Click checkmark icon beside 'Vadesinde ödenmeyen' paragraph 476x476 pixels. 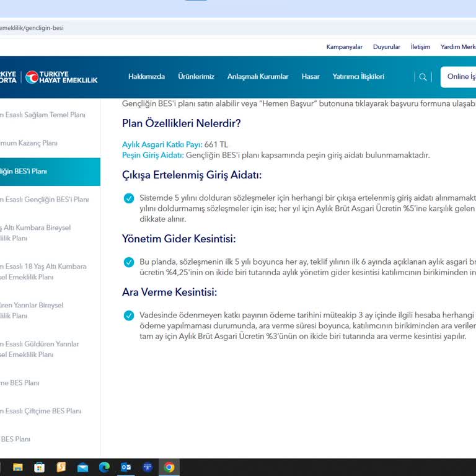point(129,315)
